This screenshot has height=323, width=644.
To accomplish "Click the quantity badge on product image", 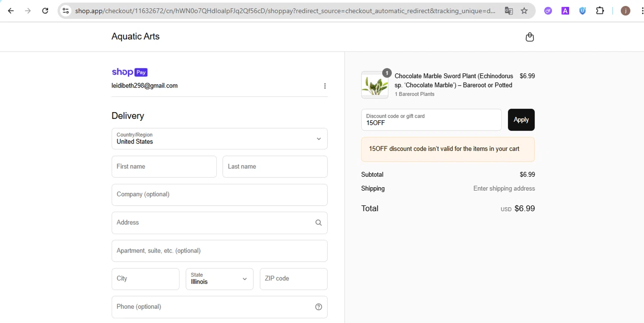I will click(387, 73).
